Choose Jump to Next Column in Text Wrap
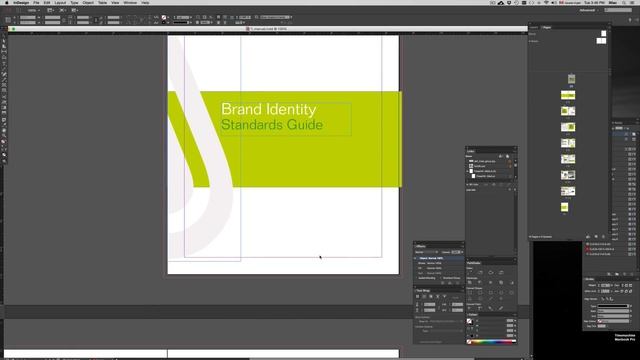The height and width of the screenshot is (360, 640). [x=444, y=296]
